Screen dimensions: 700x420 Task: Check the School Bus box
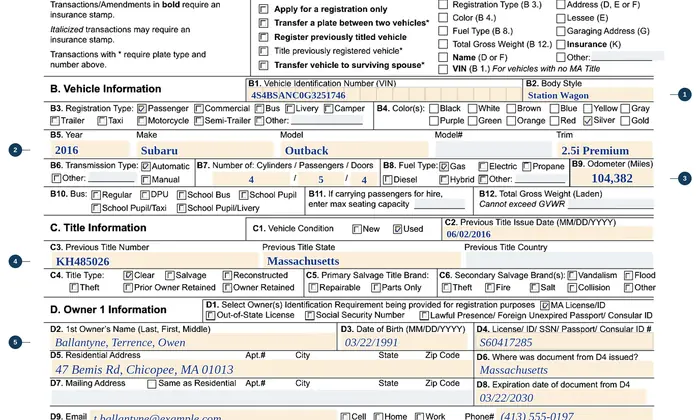click(181, 195)
